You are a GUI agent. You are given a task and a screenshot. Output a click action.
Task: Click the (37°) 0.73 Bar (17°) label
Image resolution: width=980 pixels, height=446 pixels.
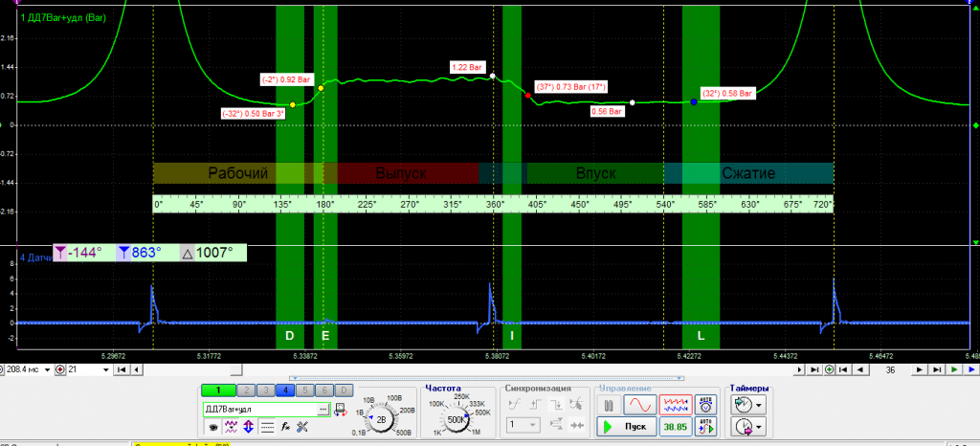point(571,86)
